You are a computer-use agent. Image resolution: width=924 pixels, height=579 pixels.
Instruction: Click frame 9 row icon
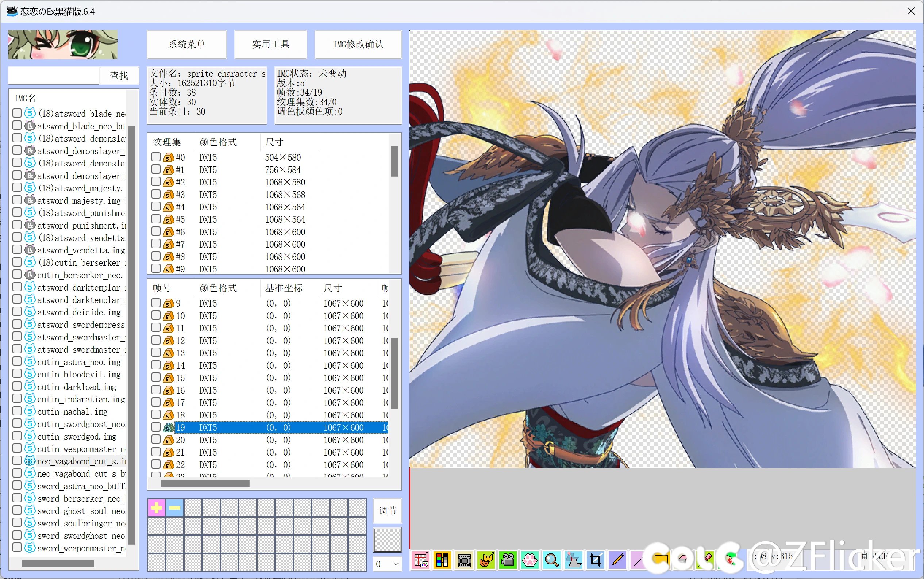[x=169, y=303]
